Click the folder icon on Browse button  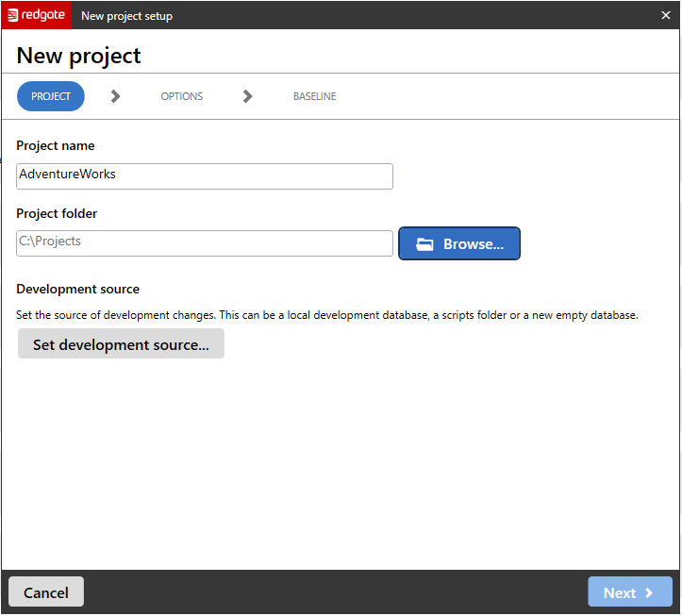click(424, 244)
